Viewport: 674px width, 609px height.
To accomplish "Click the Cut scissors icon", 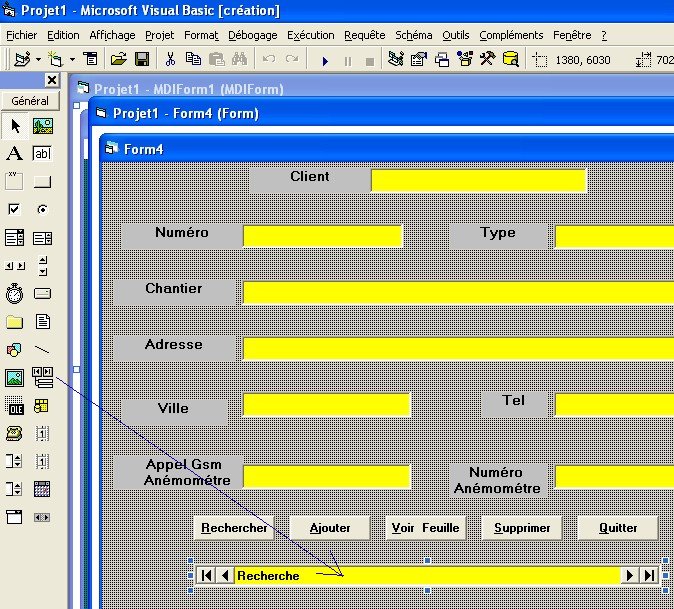I will (170, 59).
